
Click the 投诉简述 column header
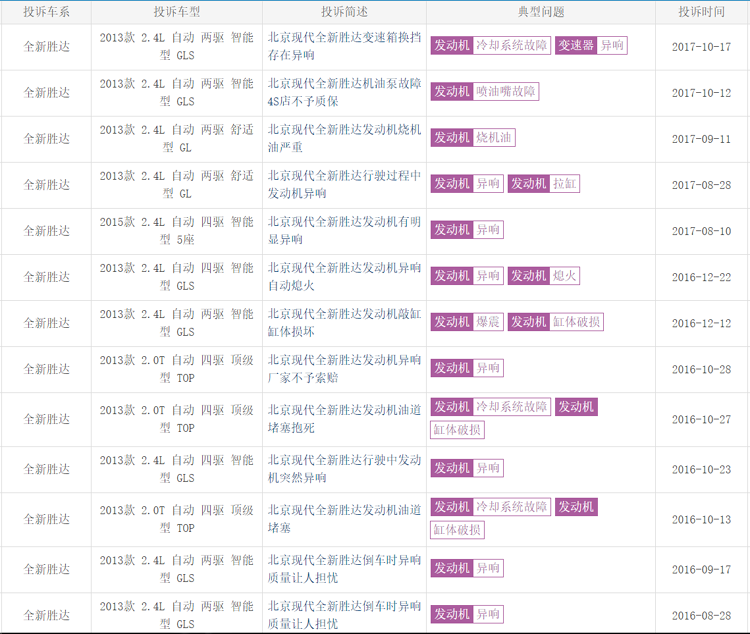344,12
